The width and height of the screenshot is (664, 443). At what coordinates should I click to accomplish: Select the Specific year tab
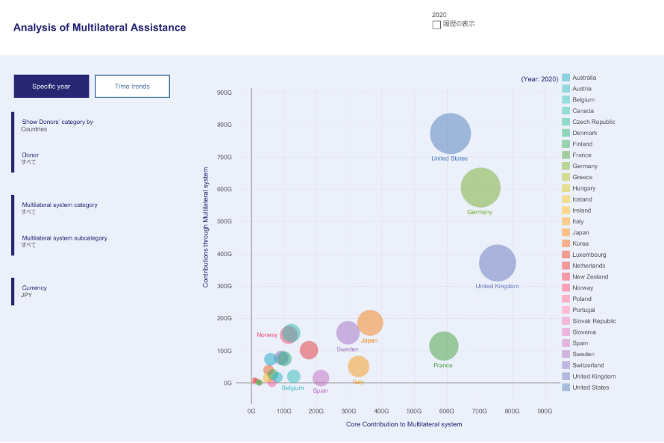(x=51, y=86)
